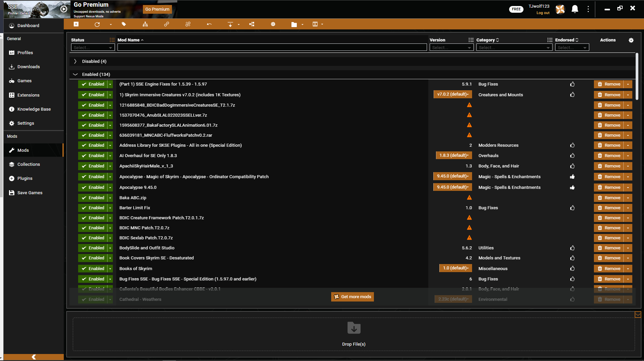
Task: Disable ApachiiSkyHairMale_v_1_3 via its Enabled button
Action: 92,166
